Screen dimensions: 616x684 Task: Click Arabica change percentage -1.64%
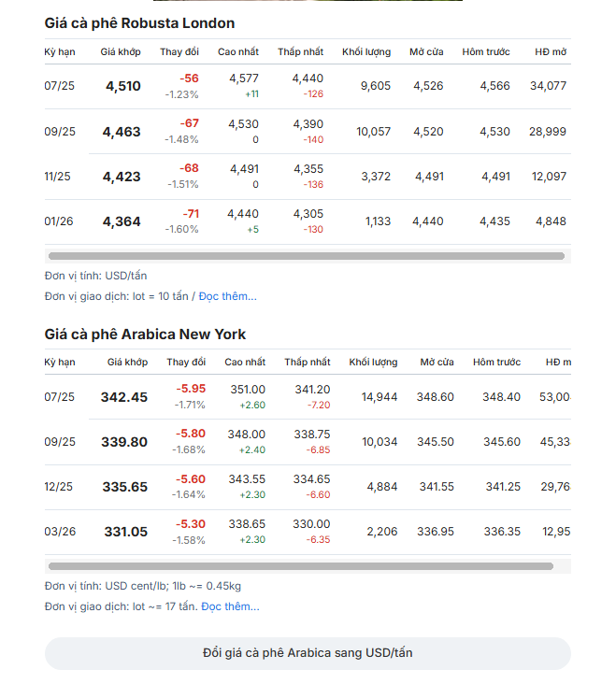[x=189, y=494]
